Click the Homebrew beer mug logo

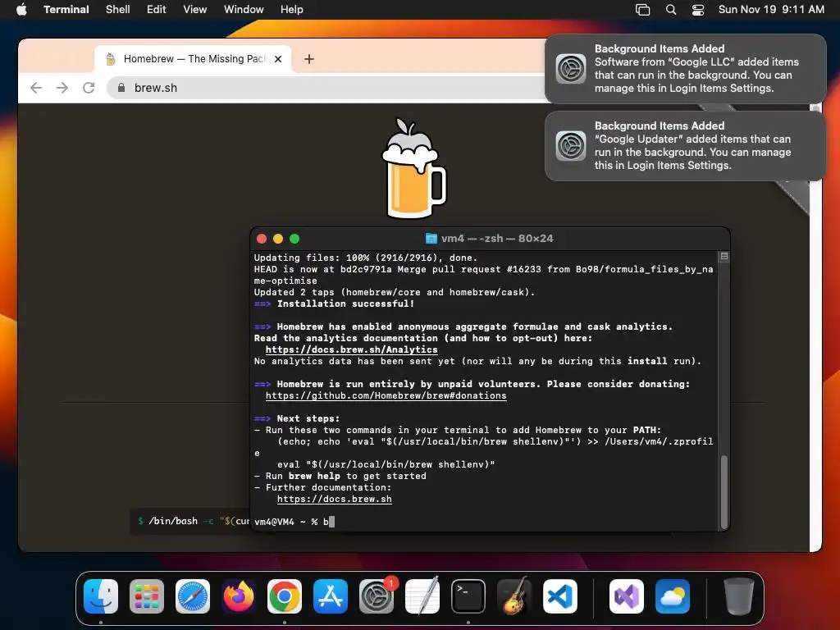point(413,168)
